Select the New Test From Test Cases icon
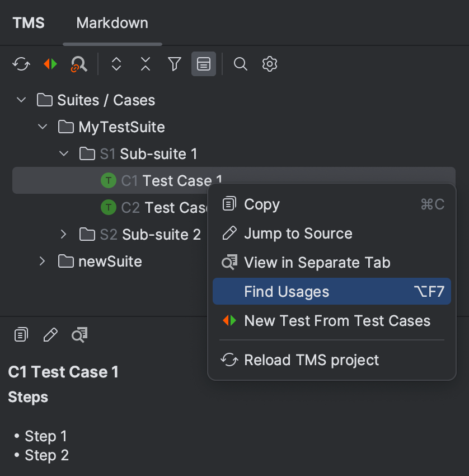The width and height of the screenshot is (469, 476). pyautogui.click(x=49, y=64)
